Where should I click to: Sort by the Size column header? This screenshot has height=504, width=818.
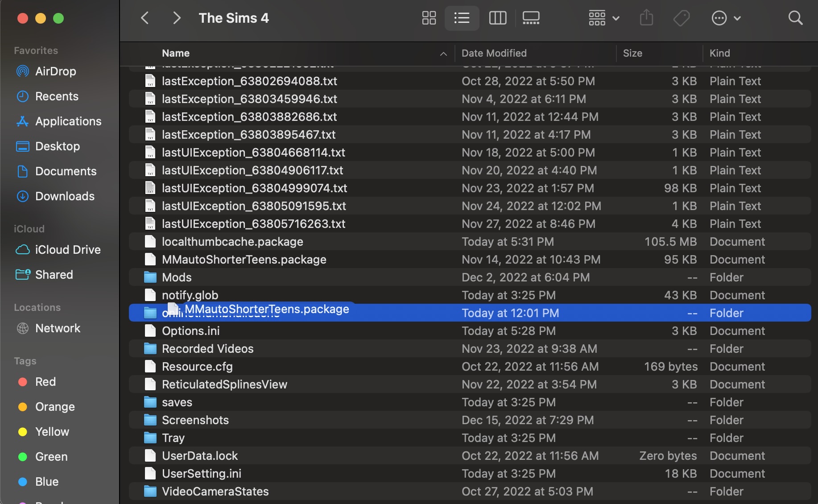(632, 53)
